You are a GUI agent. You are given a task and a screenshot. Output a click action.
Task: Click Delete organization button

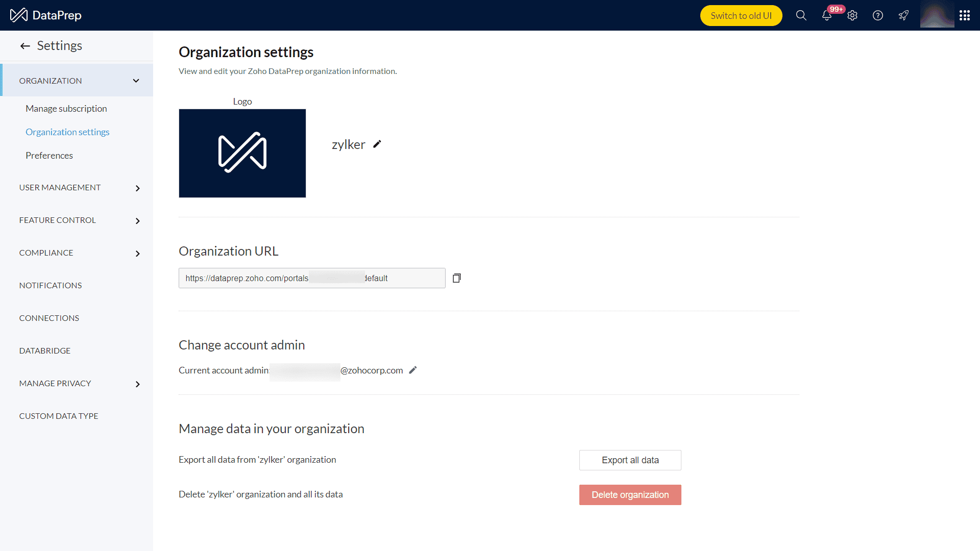tap(630, 495)
